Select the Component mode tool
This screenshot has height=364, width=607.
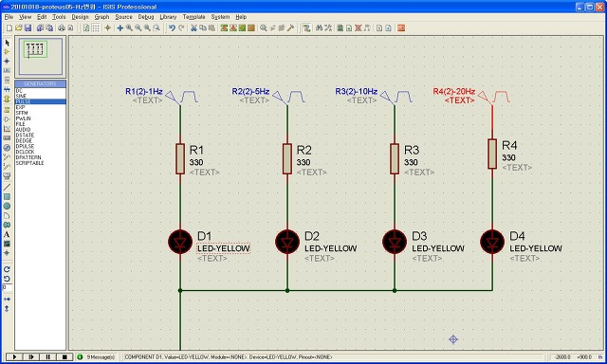pyautogui.click(x=7, y=52)
